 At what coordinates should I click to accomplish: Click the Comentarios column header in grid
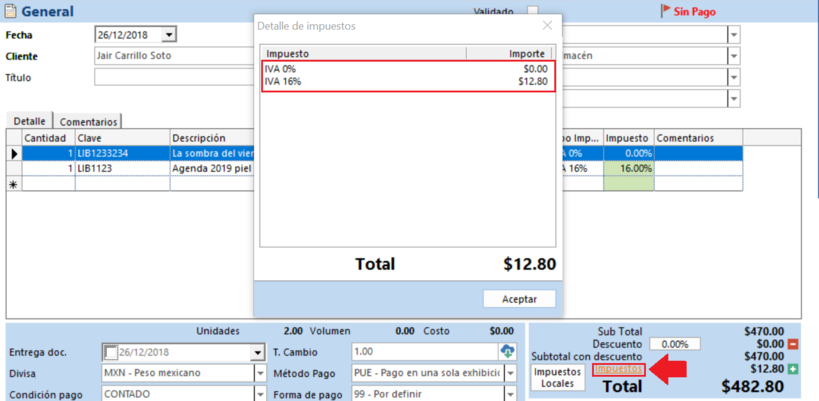(698, 138)
